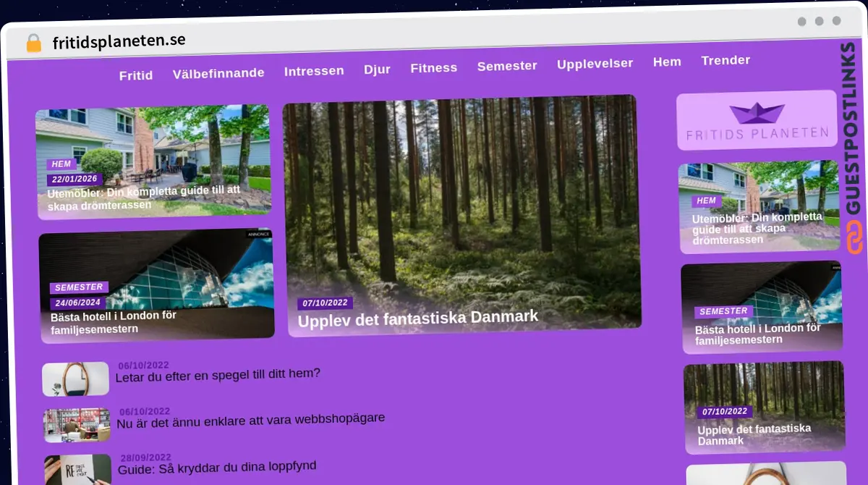Open the Fritid menu item
Image resolution: width=868 pixels, height=485 pixels.
coord(136,75)
